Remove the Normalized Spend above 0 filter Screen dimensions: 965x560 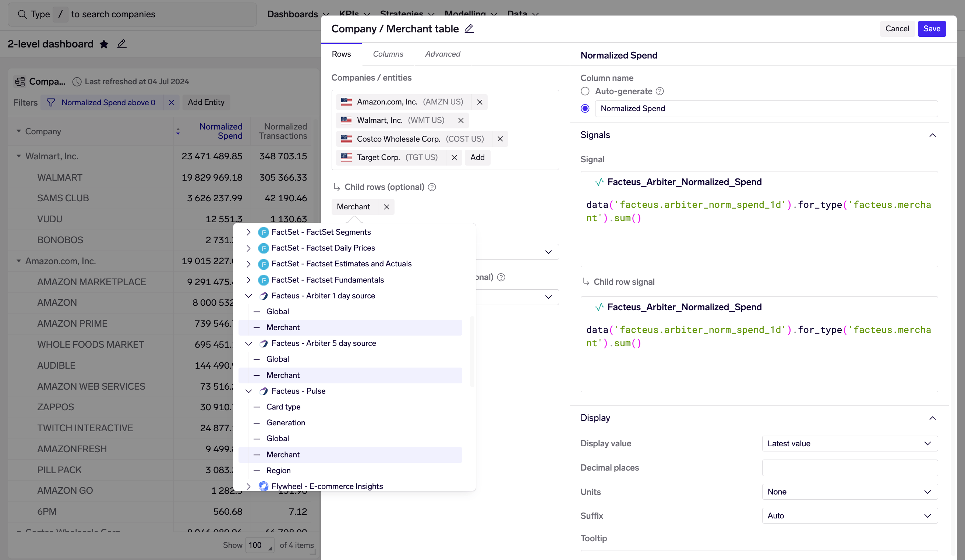point(172,102)
